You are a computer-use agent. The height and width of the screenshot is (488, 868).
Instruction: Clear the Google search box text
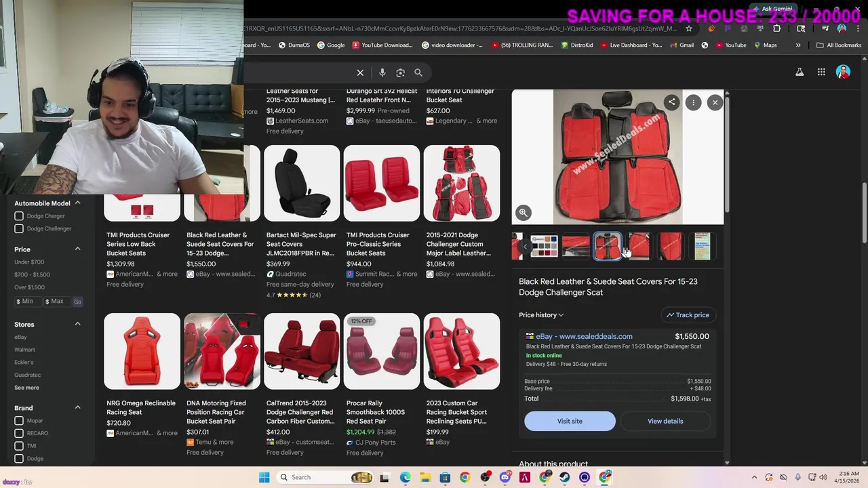click(x=360, y=73)
